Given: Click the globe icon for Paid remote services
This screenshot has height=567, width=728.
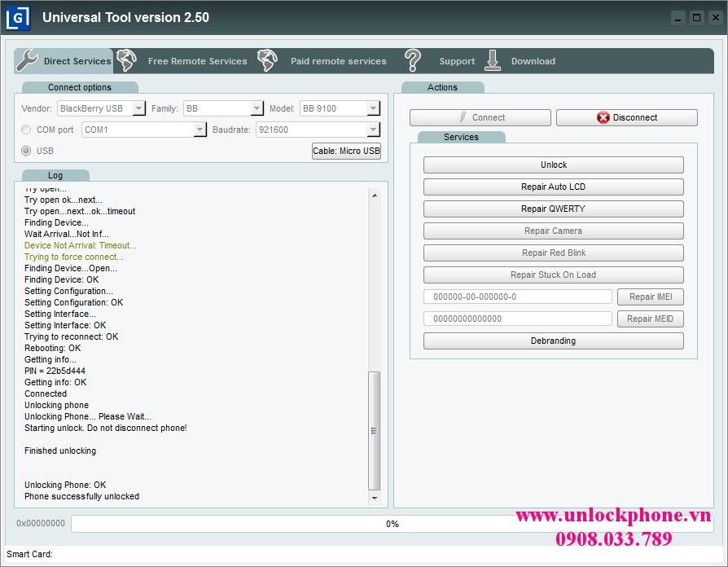Looking at the screenshot, I should pyautogui.click(x=267, y=60).
